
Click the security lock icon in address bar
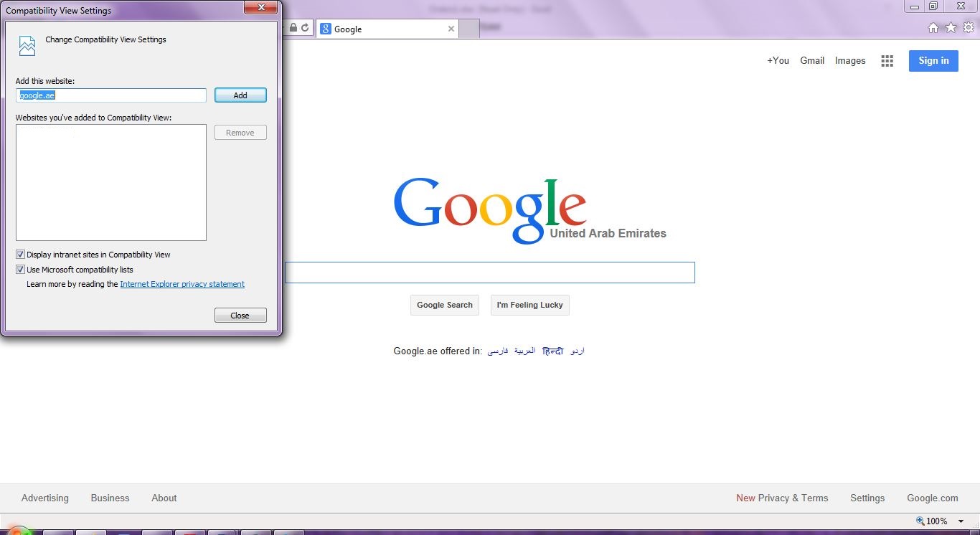point(293,28)
